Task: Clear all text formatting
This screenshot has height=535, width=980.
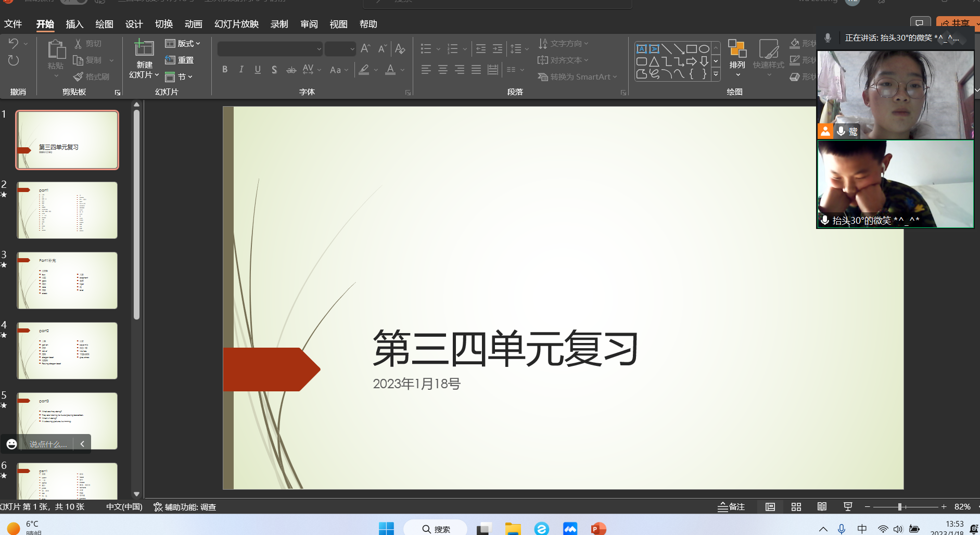Action: [400, 48]
